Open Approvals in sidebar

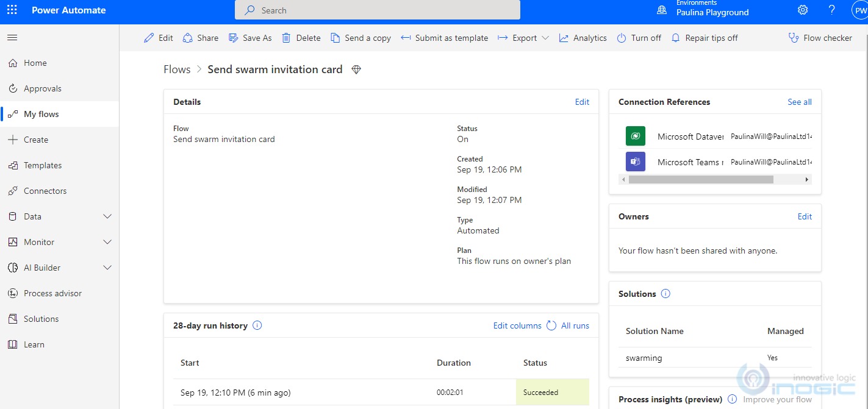(60, 88)
